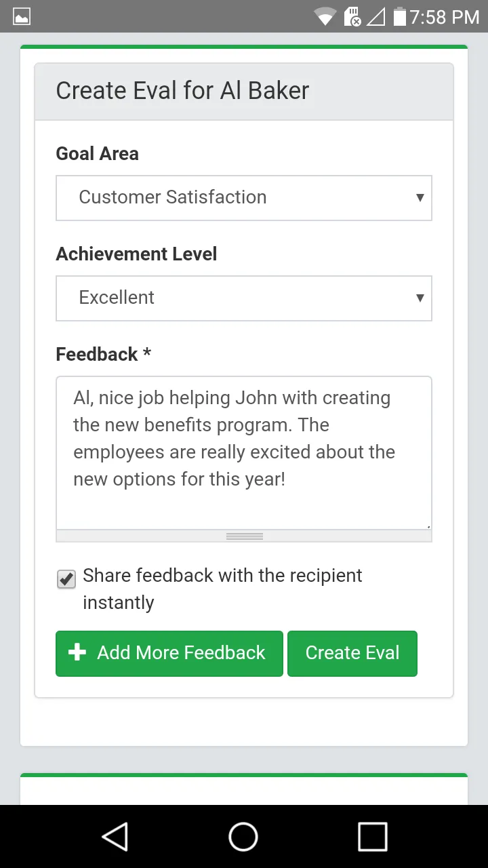Image resolution: width=488 pixels, height=868 pixels.
Task: Tap the image notification icon in status bar
Action: 22,16
